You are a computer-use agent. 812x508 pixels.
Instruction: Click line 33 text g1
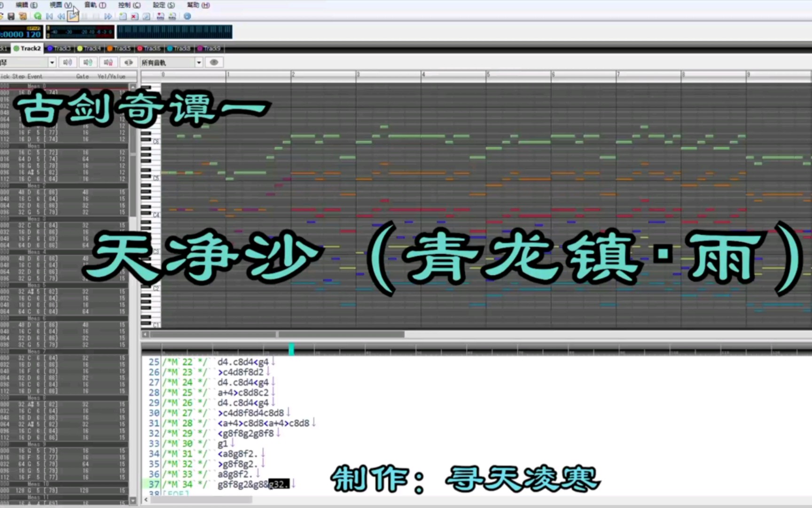point(222,444)
